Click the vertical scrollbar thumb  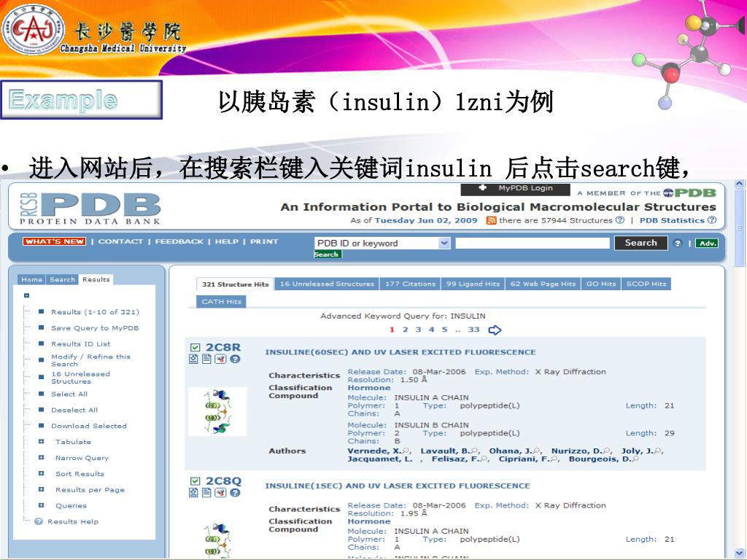[x=740, y=227]
